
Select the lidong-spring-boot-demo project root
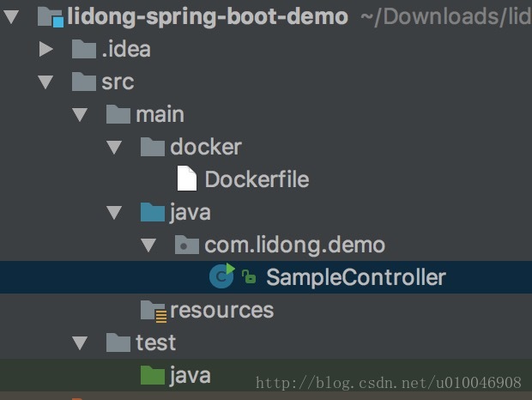(x=208, y=16)
